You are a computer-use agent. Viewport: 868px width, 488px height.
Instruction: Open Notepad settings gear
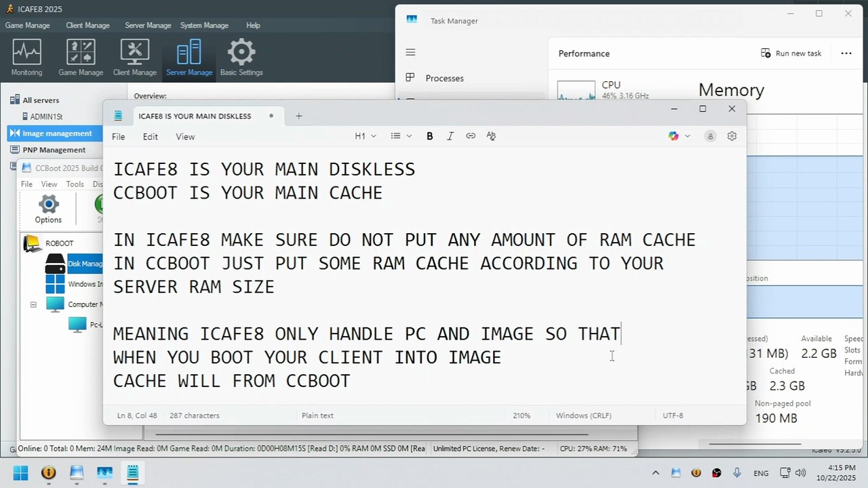pos(732,136)
